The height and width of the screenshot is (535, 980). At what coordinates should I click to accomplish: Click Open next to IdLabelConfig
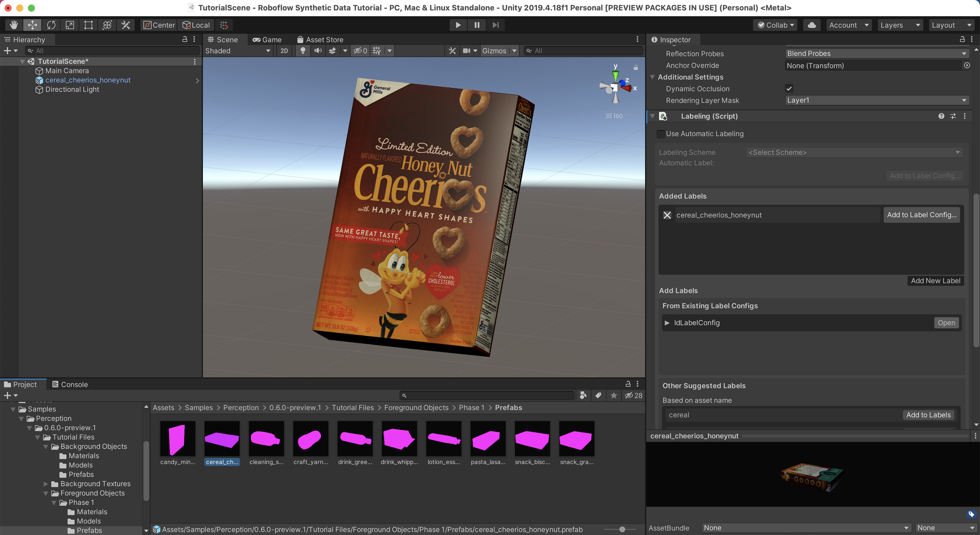947,323
